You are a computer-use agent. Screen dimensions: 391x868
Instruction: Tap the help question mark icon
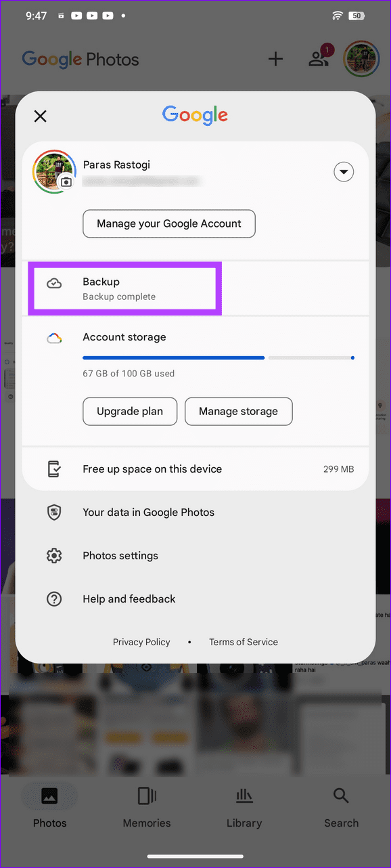pyautogui.click(x=54, y=599)
